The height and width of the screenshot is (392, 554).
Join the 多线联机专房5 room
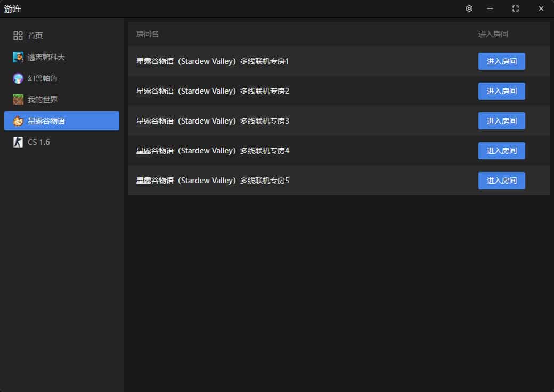pyautogui.click(x=501, y=181)
